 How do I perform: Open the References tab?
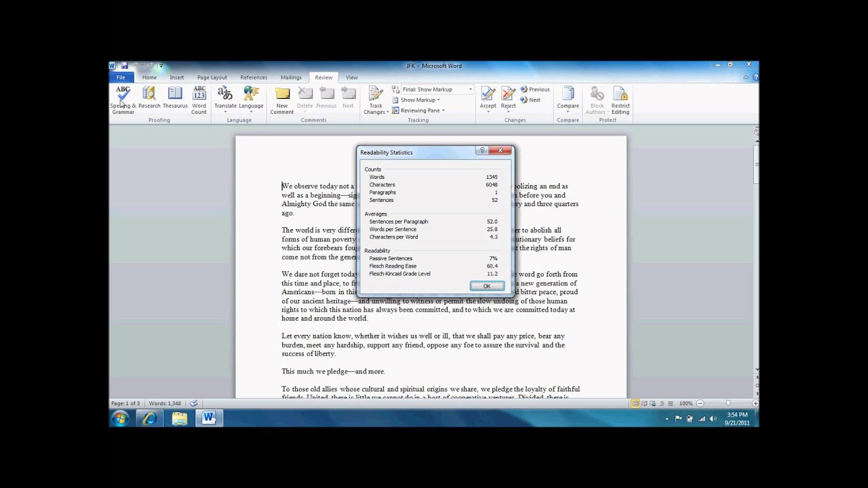pos(254,77)
